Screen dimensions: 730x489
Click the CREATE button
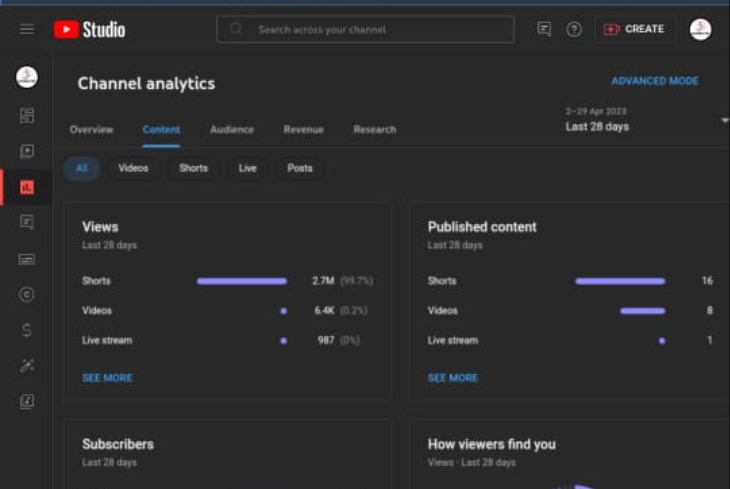click(634, 29)
